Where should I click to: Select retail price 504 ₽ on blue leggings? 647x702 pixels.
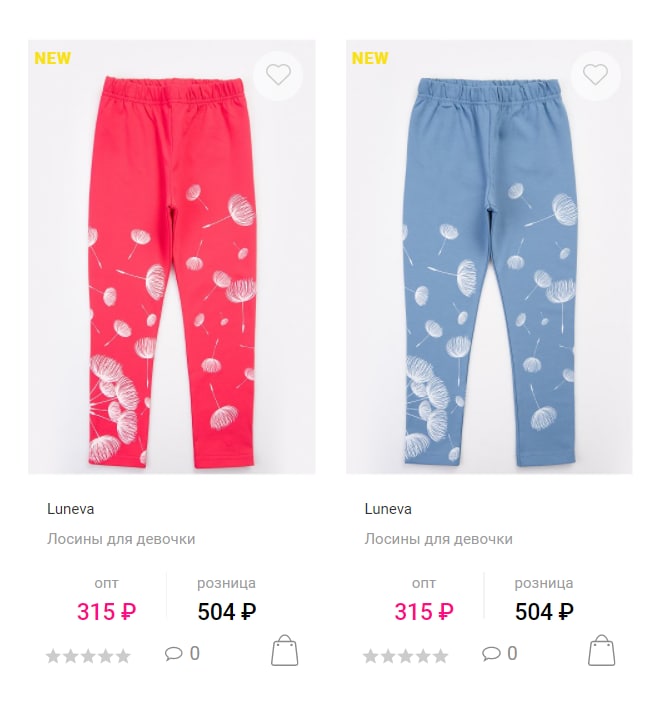coord(544,612)
